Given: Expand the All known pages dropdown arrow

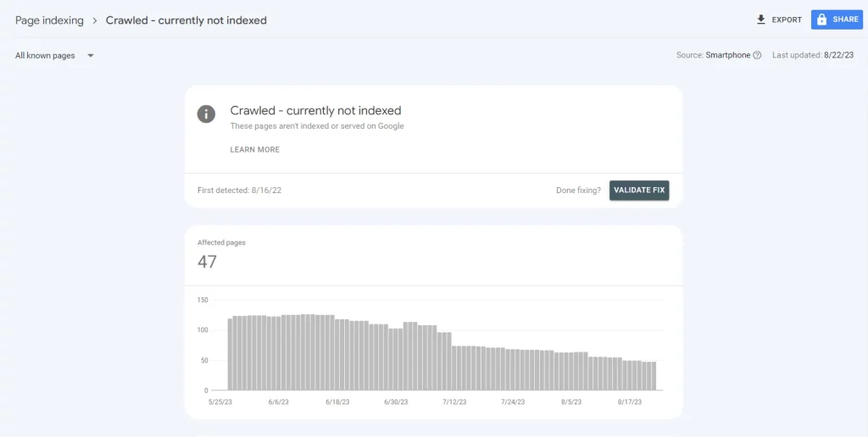Looking at the screenshot, I should 91,55.
